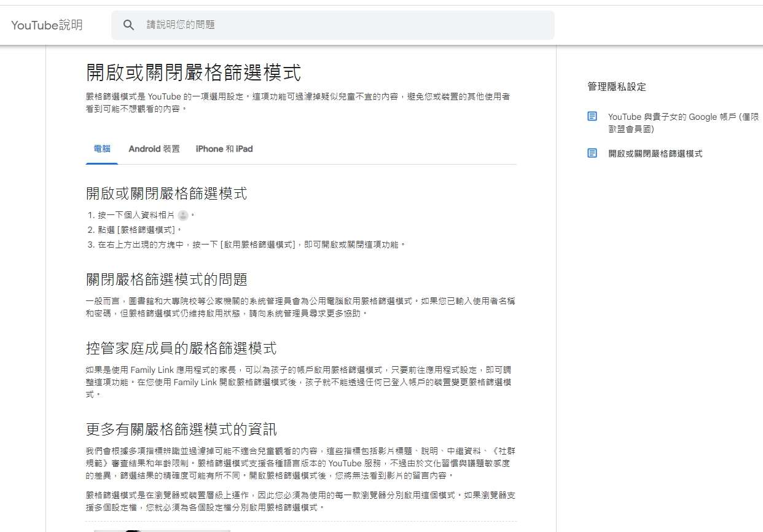Select the 電腦 tab
763x532 pixels.
coord(102,149)
